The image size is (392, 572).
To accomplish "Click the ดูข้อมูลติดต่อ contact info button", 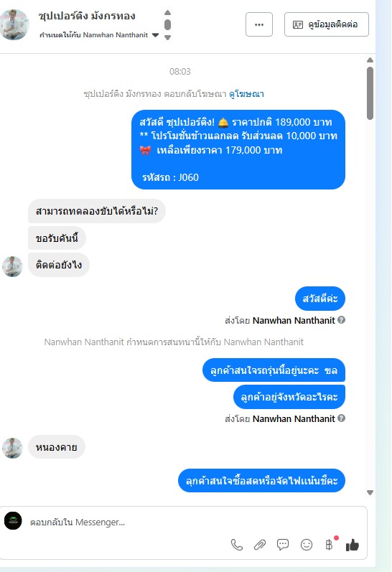I will (x=326, y=24).
